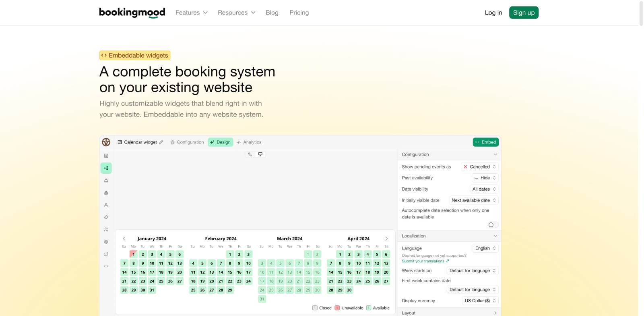Open the Language English dropdown
The width and height of the screenshot is (644, 316).
click(x=485, y=248)
